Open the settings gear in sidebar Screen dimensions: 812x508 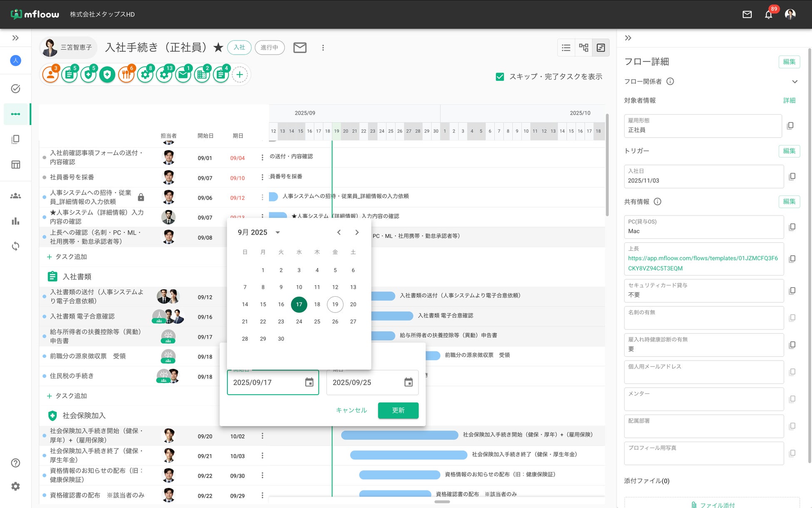tap(15, 486)
